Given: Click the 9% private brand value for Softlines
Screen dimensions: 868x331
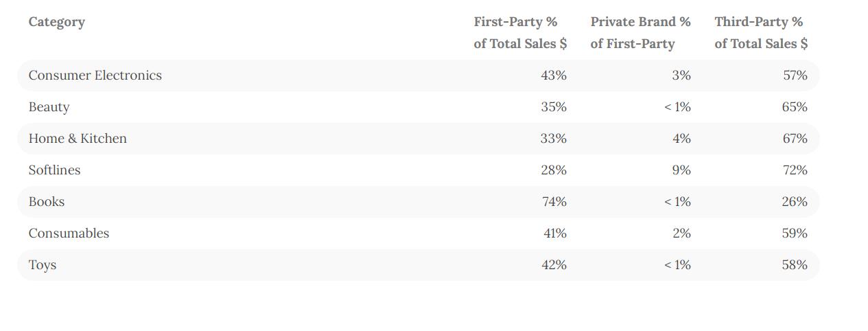Looking at the screenshot, I should click(x=681, y=170).
